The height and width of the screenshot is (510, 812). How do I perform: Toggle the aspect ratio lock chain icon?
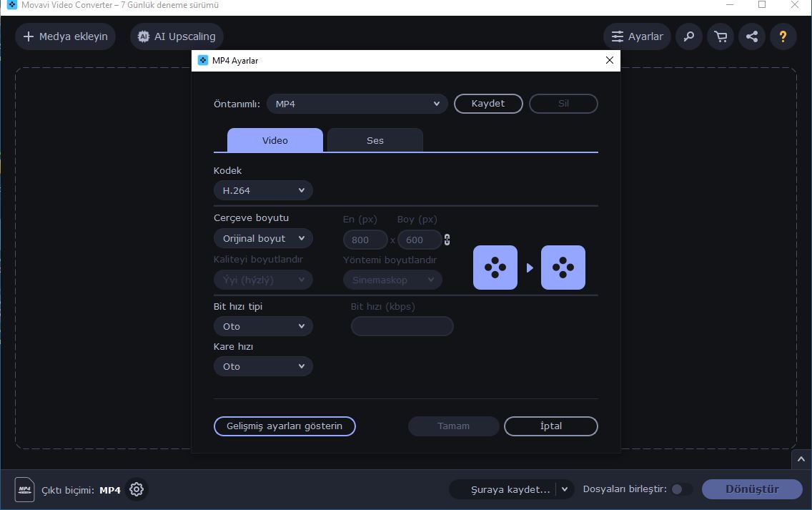click(x=447, y=240)
